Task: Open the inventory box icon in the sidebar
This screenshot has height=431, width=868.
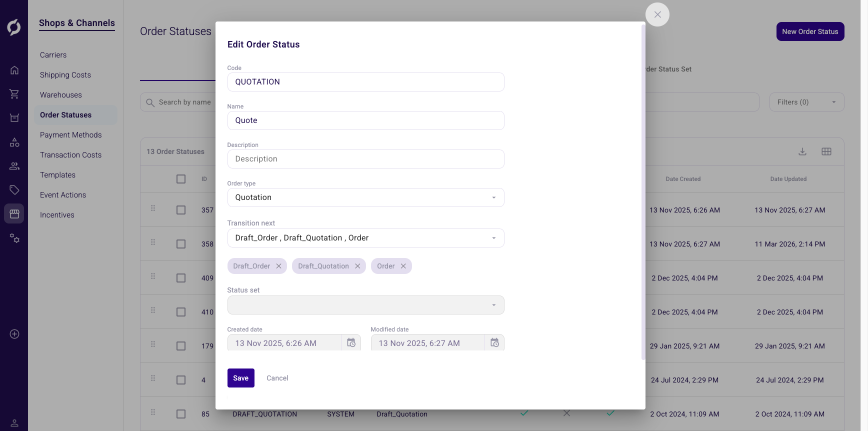Action: click(x=14, y=118)
